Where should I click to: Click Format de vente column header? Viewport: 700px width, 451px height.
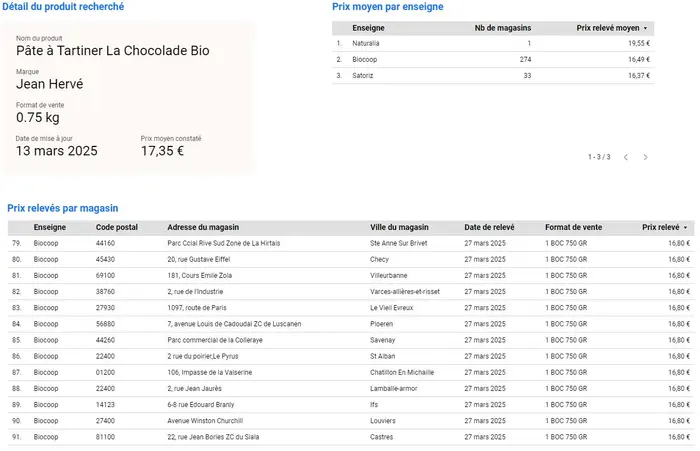click(574, 227)
